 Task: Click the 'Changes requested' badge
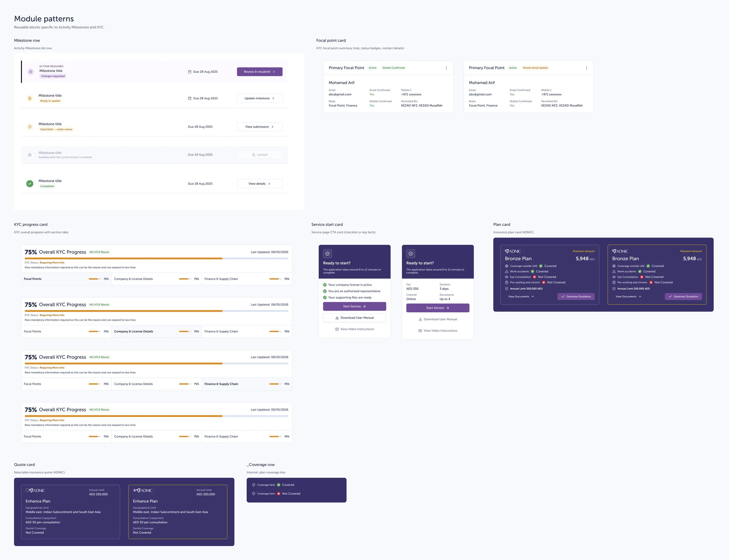click(53, 76)
